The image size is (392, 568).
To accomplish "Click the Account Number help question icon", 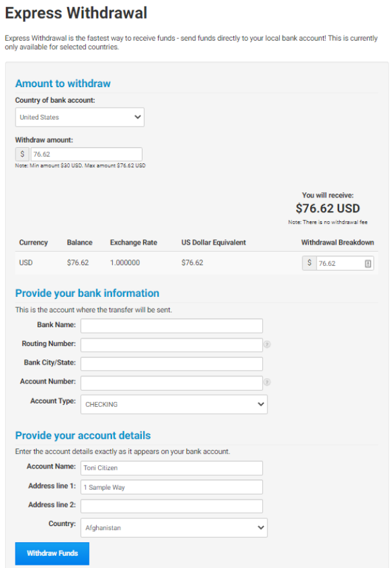I will click(x=267, y=382).
